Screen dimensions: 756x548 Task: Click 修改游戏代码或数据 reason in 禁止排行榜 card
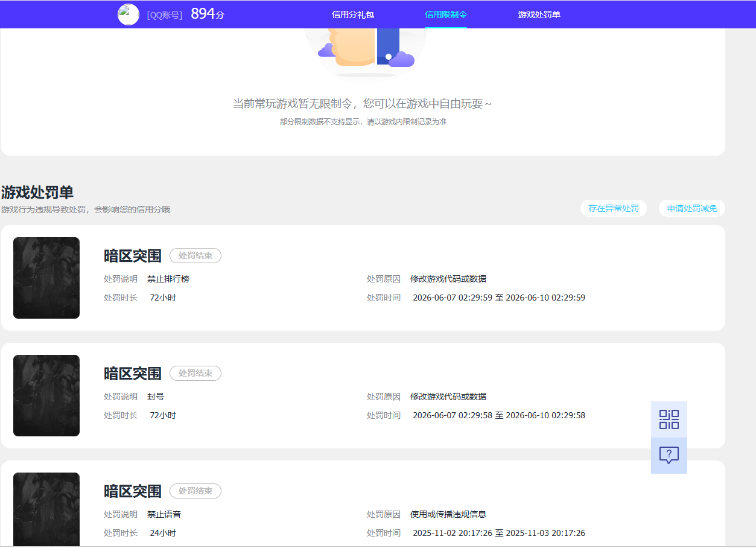(448, 279)
